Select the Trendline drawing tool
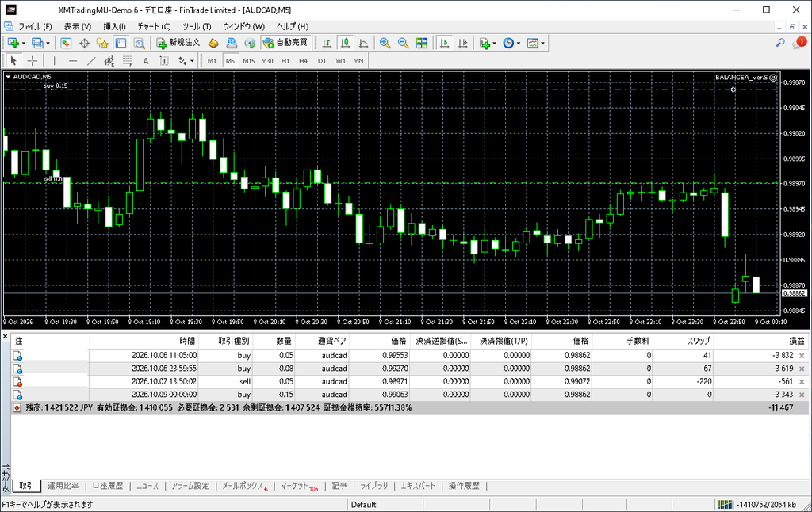812x512 pixels. tap(91, 61)
